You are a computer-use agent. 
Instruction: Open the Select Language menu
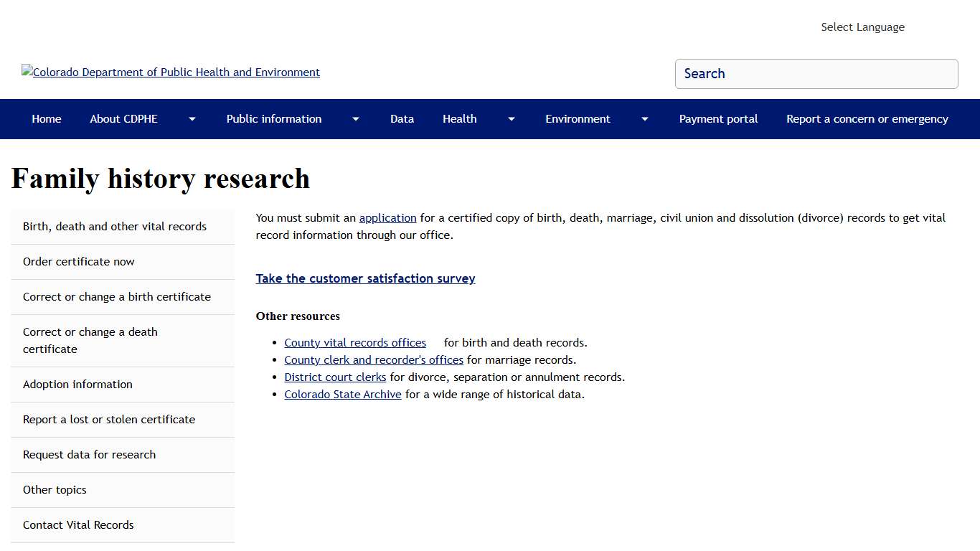pos(862,27)
